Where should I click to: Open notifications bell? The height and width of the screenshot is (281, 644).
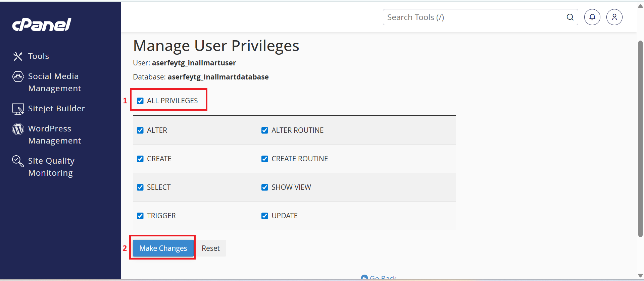(592, 17)
